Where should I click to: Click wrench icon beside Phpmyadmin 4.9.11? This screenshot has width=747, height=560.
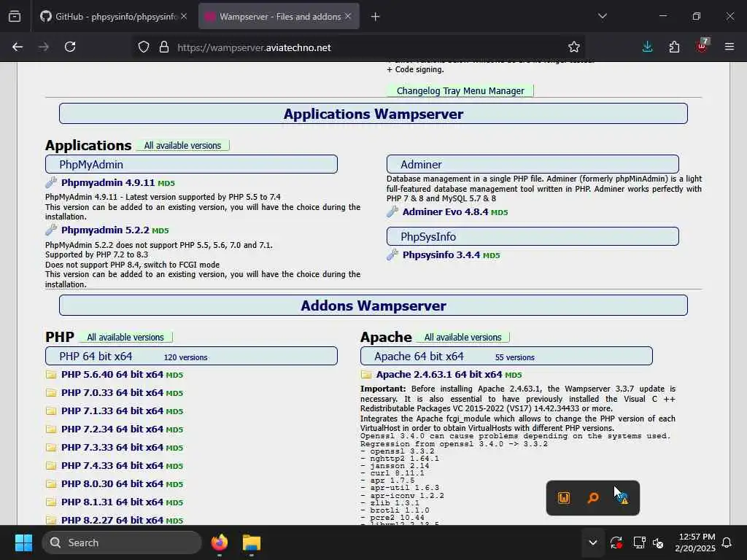[51, 182]
